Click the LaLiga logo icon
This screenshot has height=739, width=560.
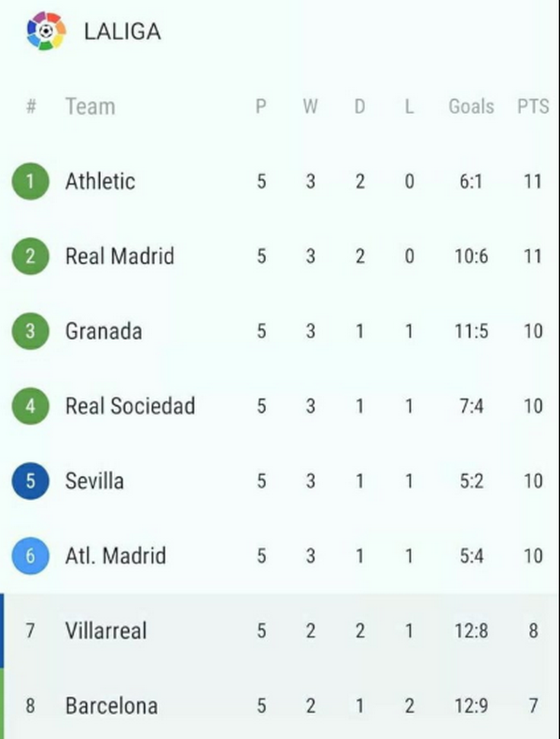tap(47, 31)
